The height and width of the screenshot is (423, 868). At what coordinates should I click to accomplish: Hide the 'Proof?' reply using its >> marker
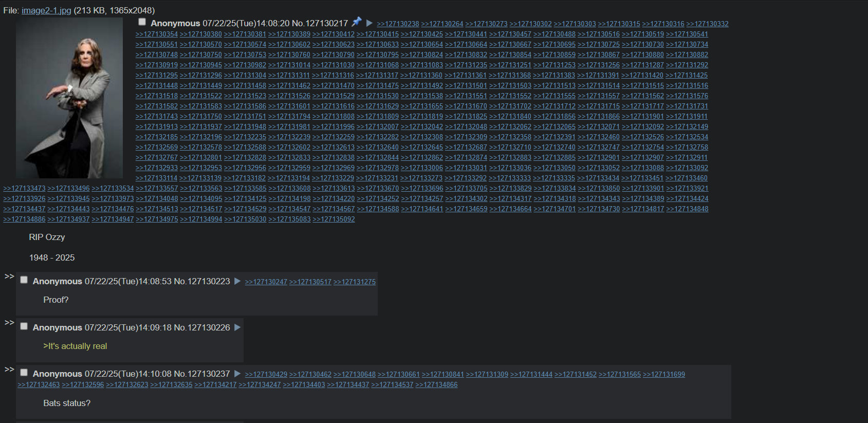pyautogui.click(x=9, y=277)
